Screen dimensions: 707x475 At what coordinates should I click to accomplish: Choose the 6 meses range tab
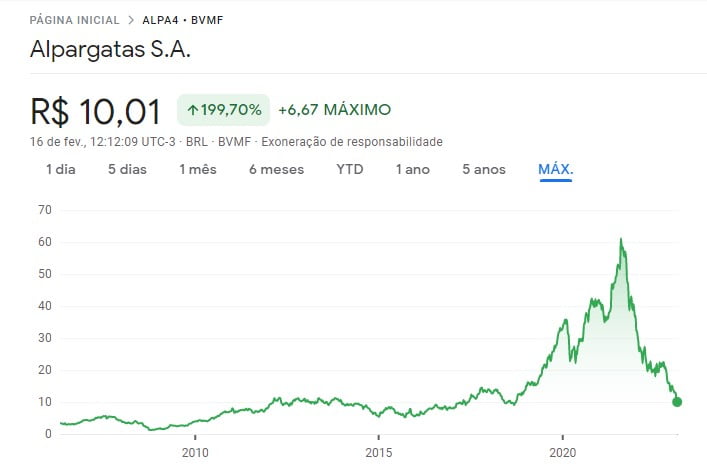tap(276, 169)
